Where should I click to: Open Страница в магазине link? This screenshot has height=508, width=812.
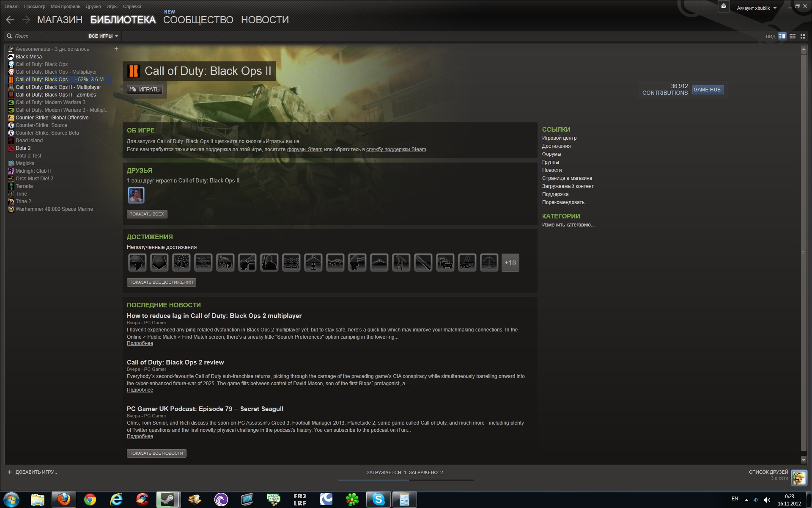tap(567, 178)
